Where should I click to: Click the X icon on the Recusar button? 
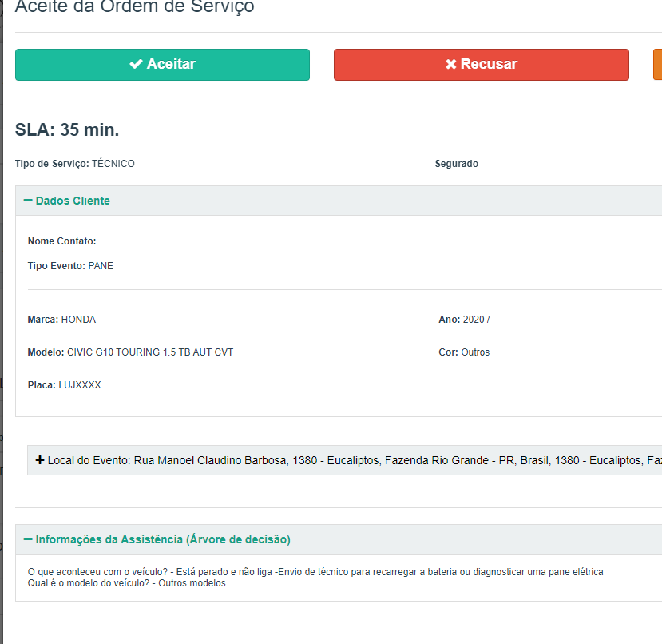tap(451, 64)
